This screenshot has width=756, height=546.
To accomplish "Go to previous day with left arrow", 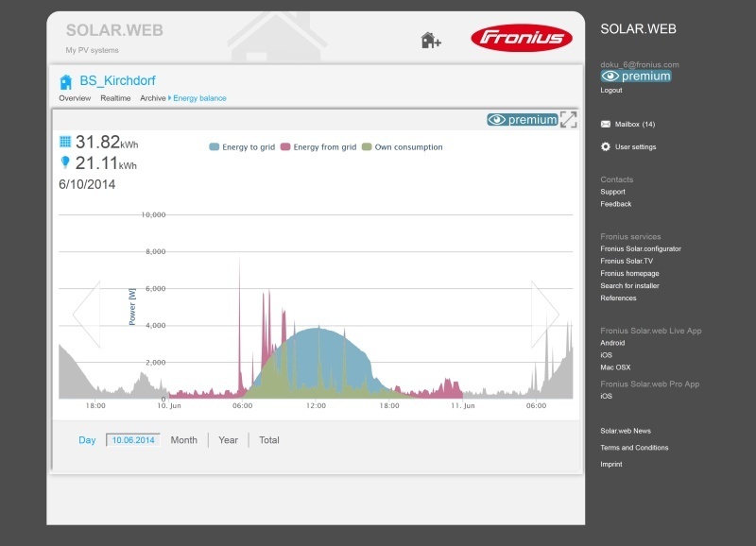I will (86, 315).
